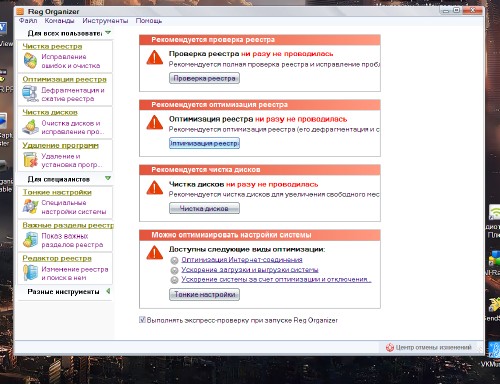The image size is (500, 384).
Task: Click the Важные разделы реестра icon
Action: point(30,240)
